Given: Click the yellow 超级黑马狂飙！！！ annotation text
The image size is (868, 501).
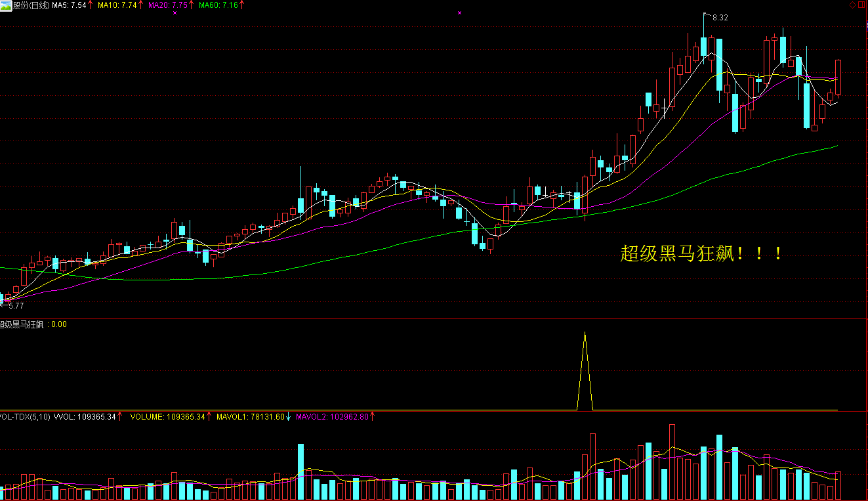Looking at the screenshot, I should (702, 253).
